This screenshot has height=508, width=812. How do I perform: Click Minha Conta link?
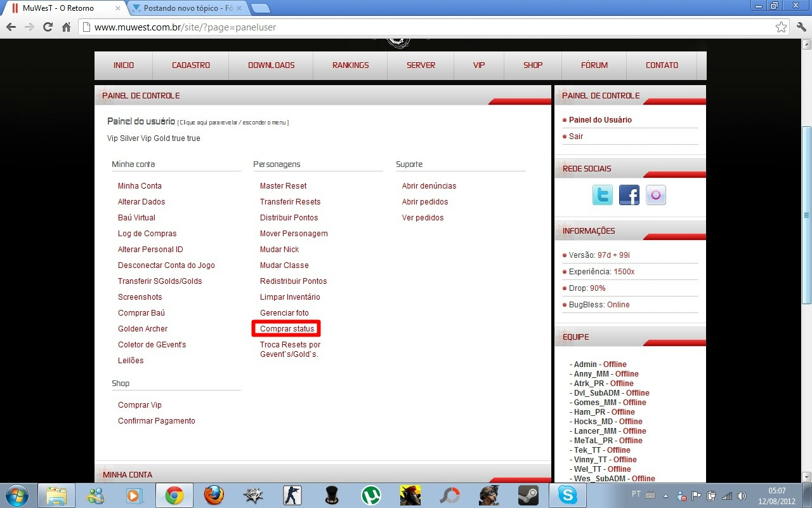pos(140,186)
